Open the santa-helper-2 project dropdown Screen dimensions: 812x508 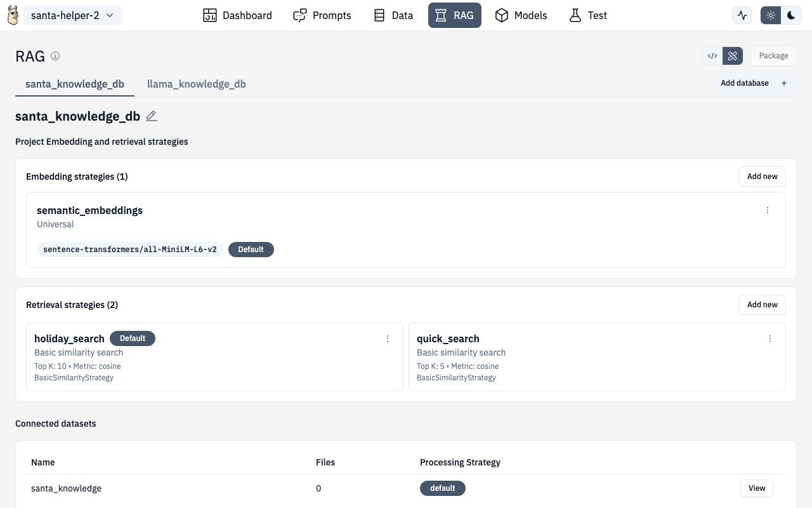[73, 15]
